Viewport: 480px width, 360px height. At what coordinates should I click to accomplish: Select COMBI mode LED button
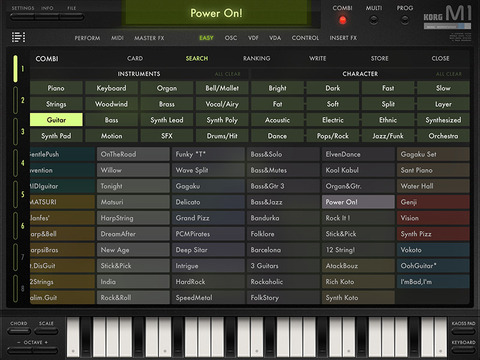point(342,20)
